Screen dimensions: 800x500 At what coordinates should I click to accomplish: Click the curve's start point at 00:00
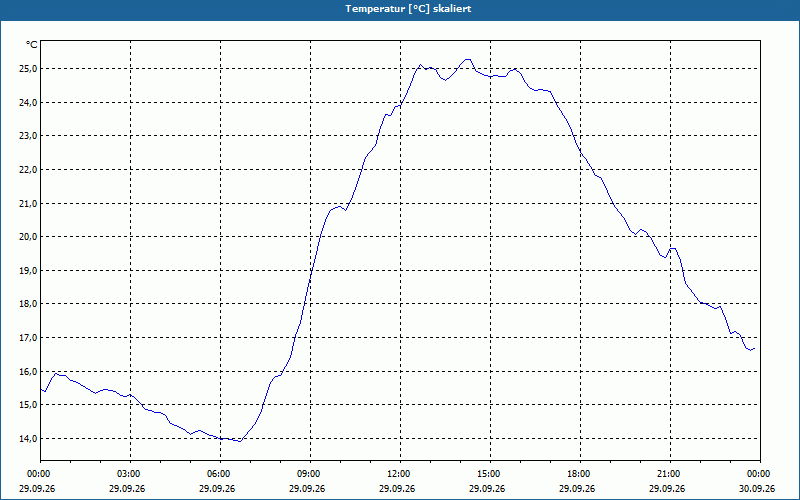[41, 389]
